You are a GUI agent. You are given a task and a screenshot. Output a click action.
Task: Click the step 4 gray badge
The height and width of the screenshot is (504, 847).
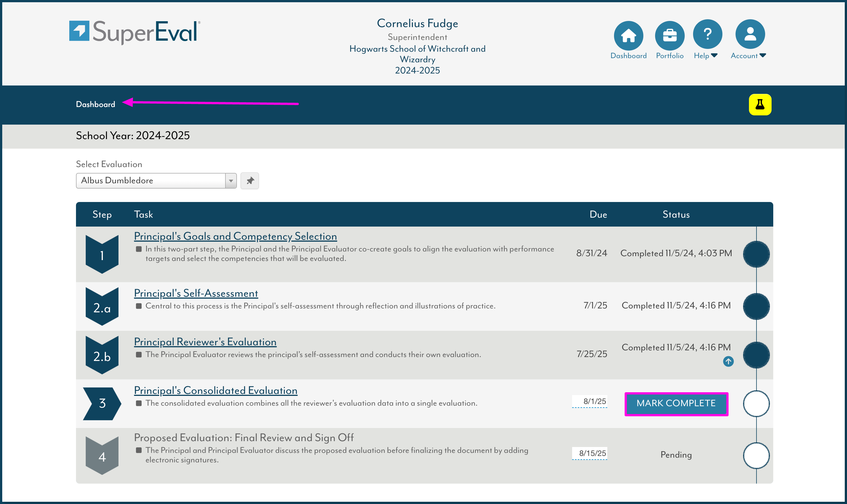click(102, 455)
